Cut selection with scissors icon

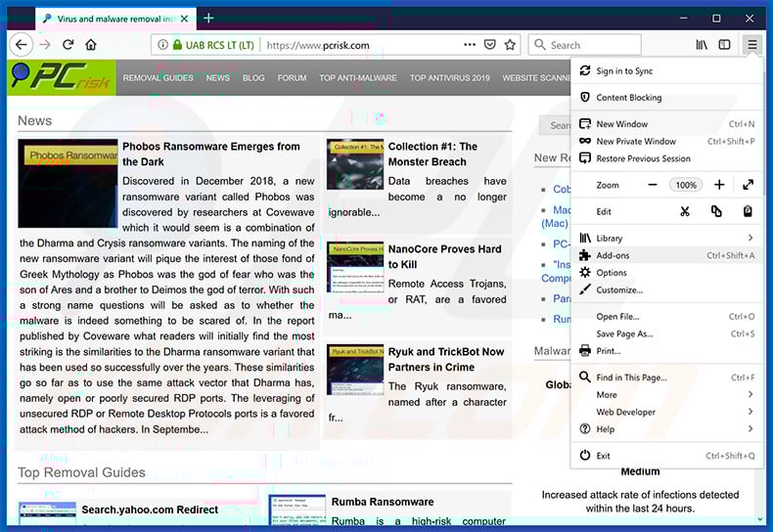[685, 211]
